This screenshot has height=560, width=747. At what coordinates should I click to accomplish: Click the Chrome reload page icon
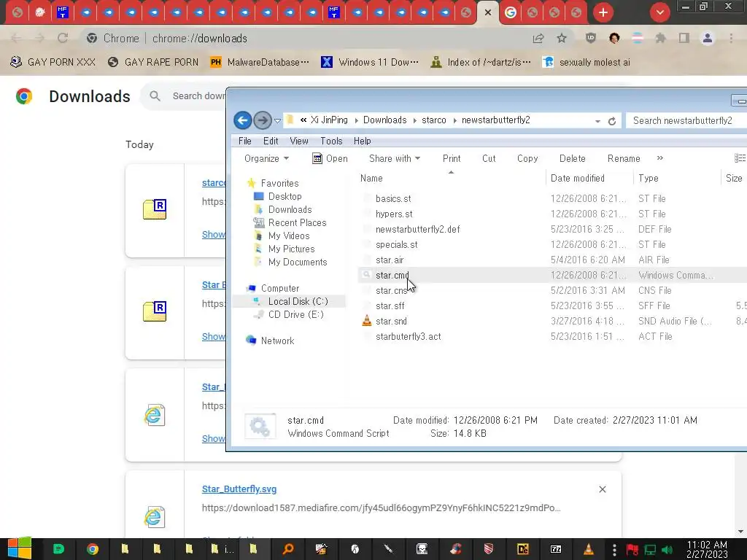63,38
